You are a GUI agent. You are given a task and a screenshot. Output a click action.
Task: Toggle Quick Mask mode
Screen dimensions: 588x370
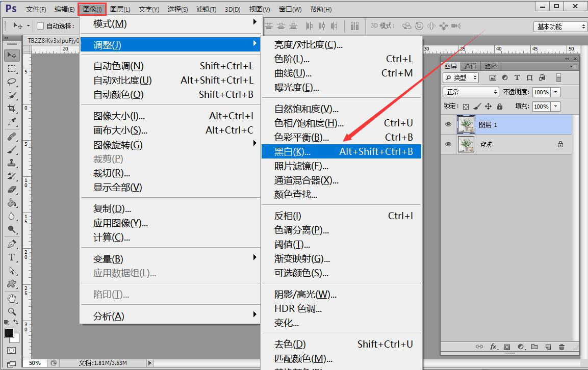(12, 351)
